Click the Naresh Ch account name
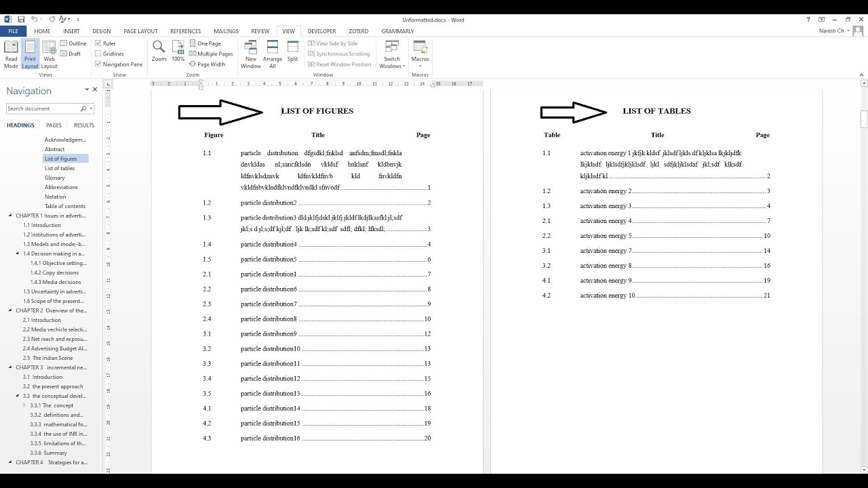Viewport: 868px width, 488px height. click(831, 31)
